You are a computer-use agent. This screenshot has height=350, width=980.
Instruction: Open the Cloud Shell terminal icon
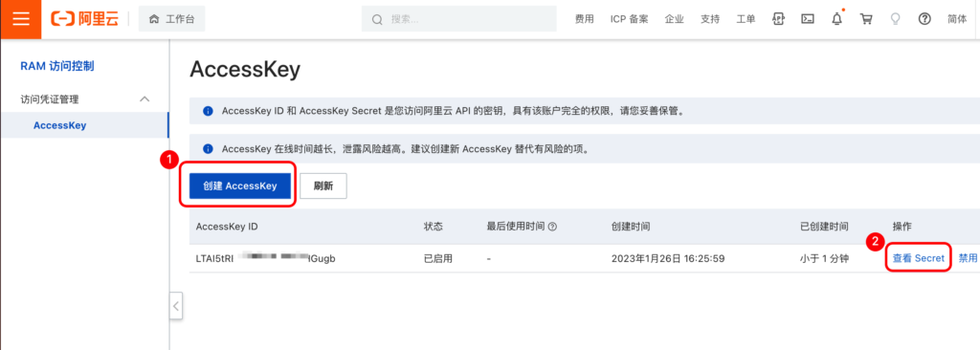pyautogui.click(x=808, y=19)
